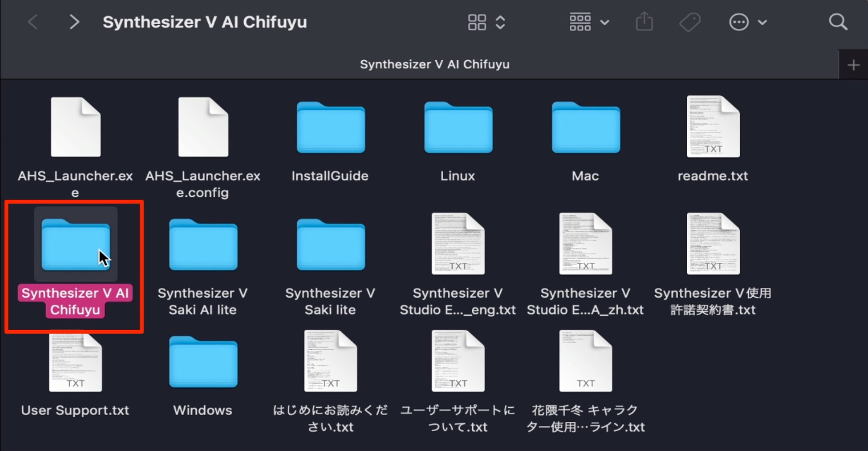Open the Finder search magnifier

(838, 22)
